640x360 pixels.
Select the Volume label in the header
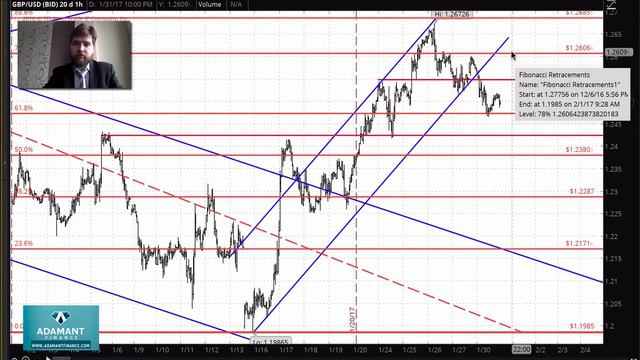coord(209,4)
